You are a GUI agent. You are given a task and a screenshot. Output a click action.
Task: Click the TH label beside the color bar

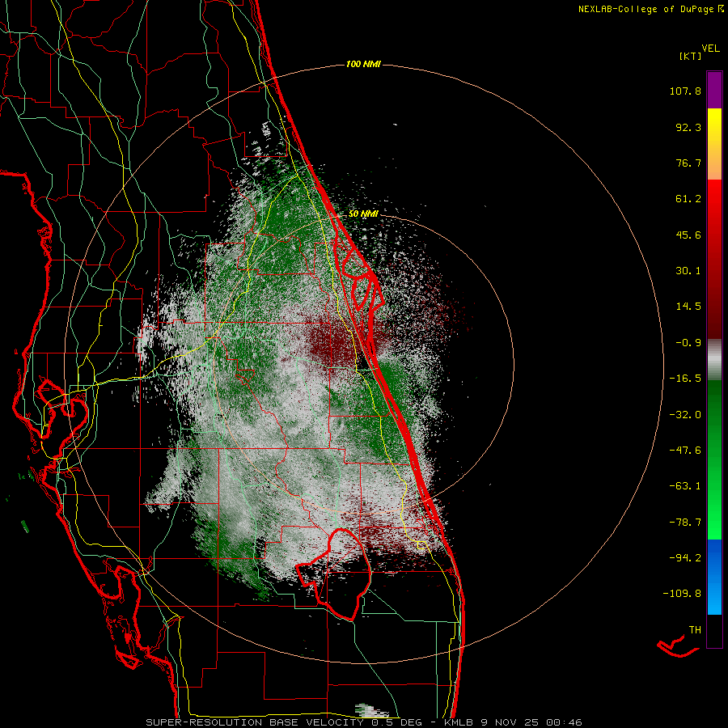pos(695,630)
